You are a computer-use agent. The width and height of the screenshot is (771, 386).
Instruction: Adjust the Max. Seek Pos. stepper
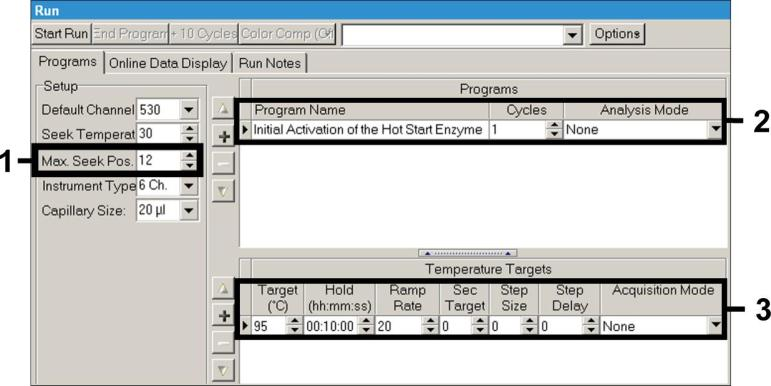click(x=189, y=160)
